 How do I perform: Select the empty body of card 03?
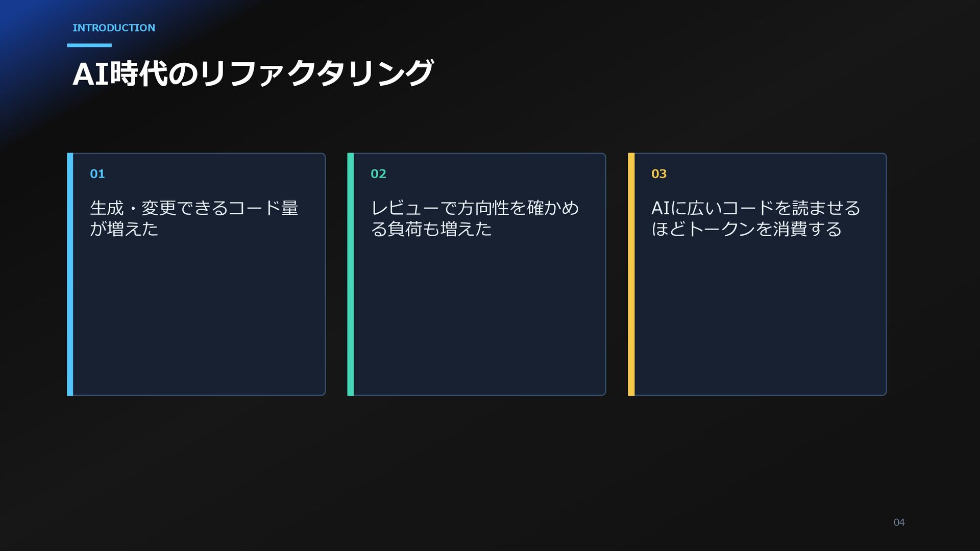[761, 316]
